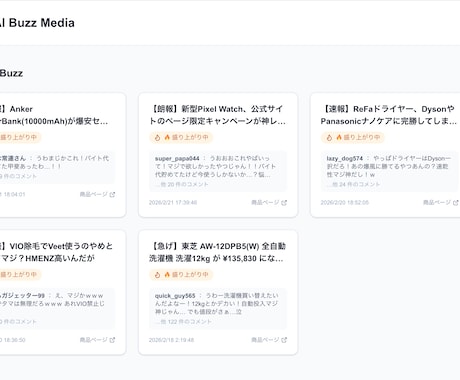
Task: Click username lazy_dog574 in comment
Action: pos(345,158)
